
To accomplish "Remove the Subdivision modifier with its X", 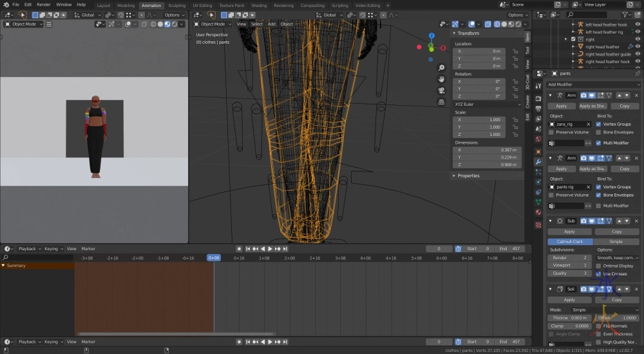I will [636, 221].
